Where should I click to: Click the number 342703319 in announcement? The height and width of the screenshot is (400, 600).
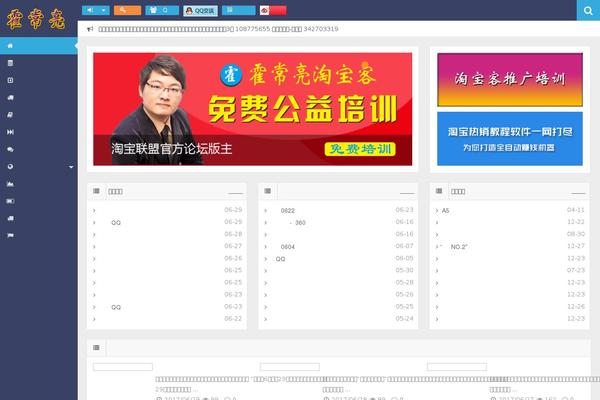[321, 29]
